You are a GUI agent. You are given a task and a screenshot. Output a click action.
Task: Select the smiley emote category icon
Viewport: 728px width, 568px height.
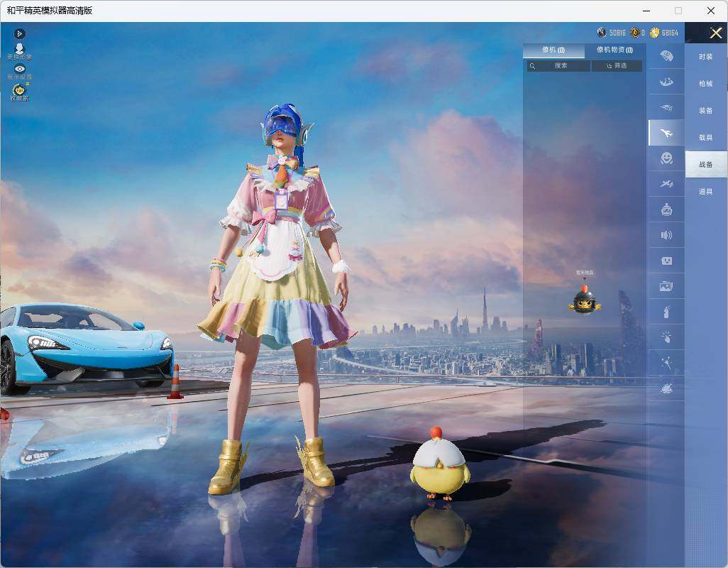pyautogui.click(x=667, y=158)
